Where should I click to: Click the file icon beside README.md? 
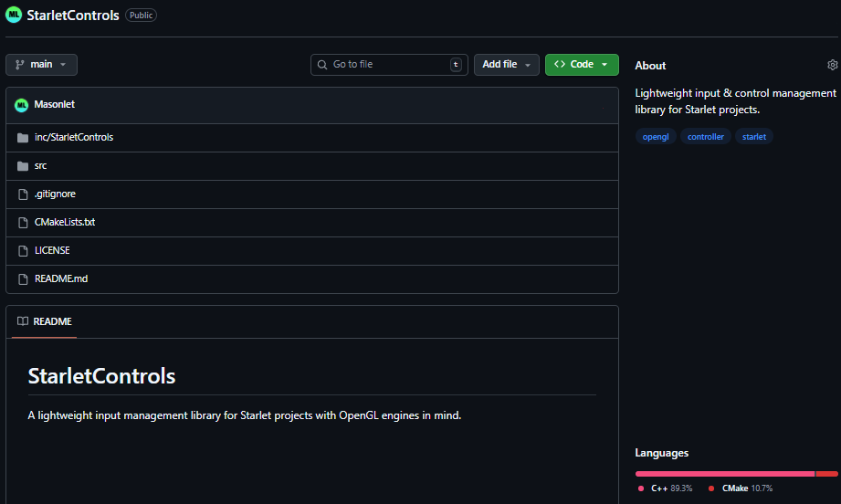(x=23, y=279)
